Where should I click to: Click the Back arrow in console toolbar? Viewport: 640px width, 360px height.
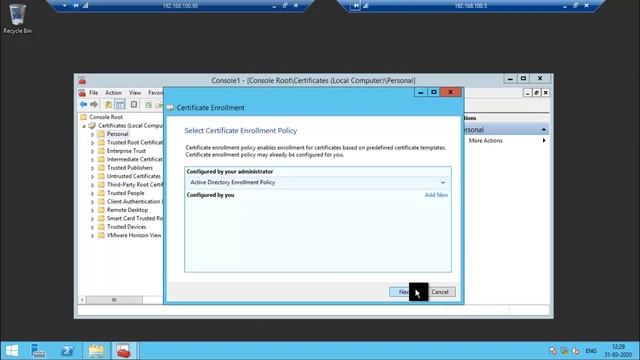[83, 104]
